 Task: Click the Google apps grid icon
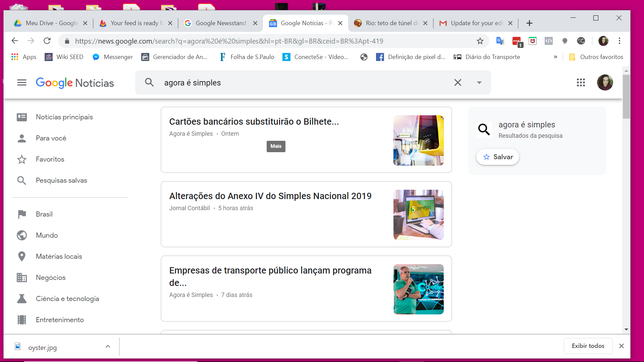pos(581,82)
